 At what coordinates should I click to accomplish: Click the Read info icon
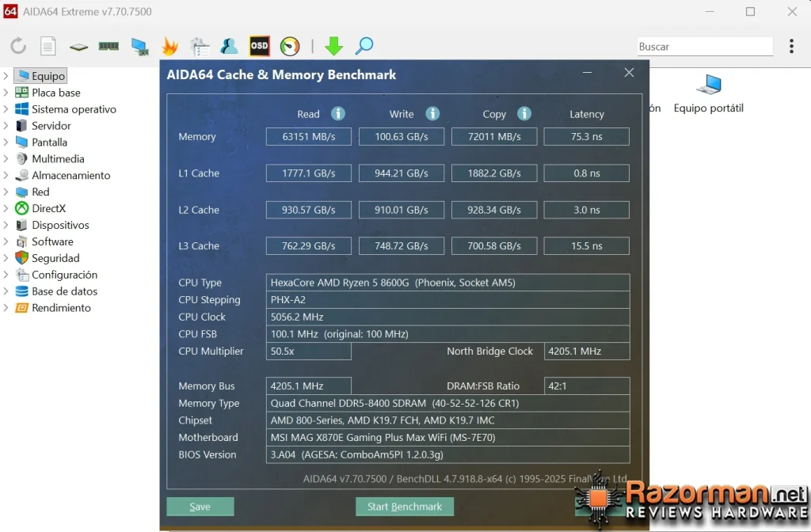click(337, 113)
